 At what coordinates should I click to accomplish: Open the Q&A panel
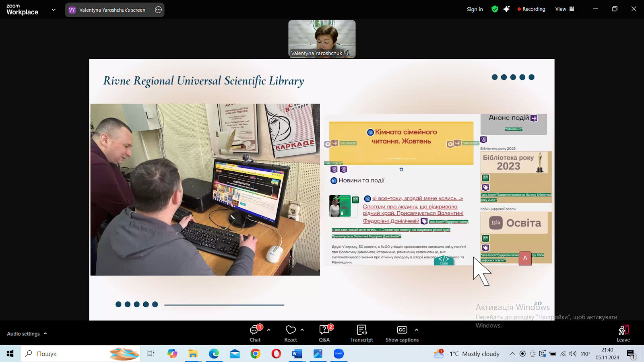point(324,333)
